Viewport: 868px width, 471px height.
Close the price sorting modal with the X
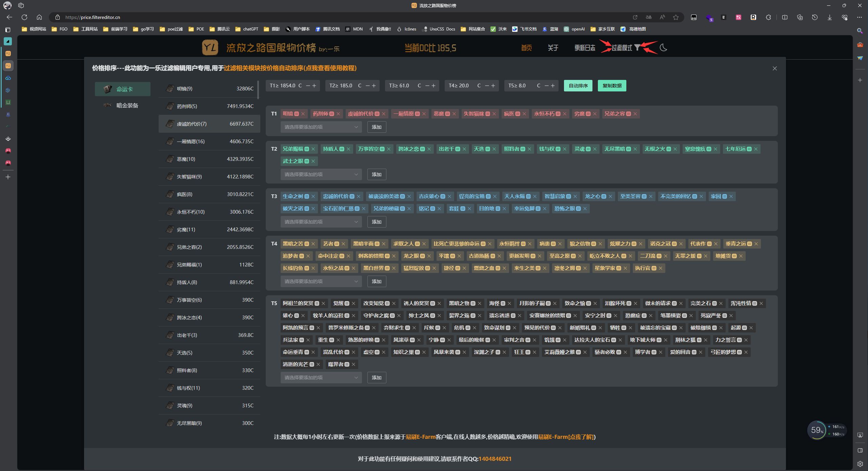coord(775,68)
